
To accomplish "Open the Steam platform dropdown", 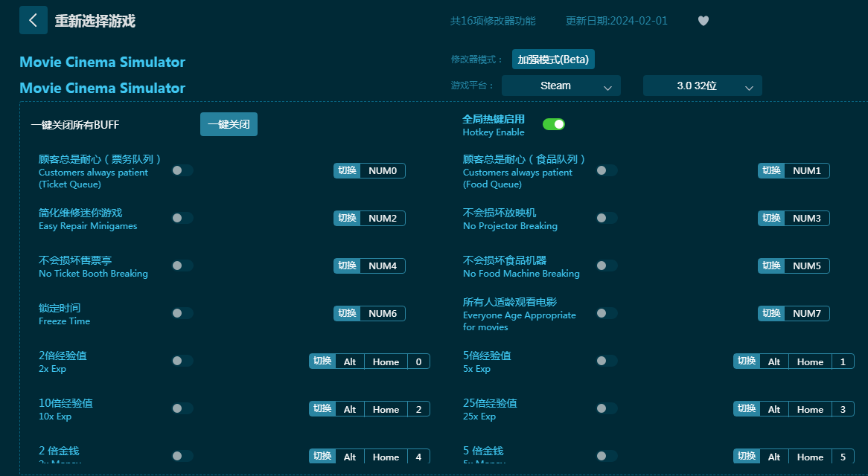I will [x=561, y=86].
